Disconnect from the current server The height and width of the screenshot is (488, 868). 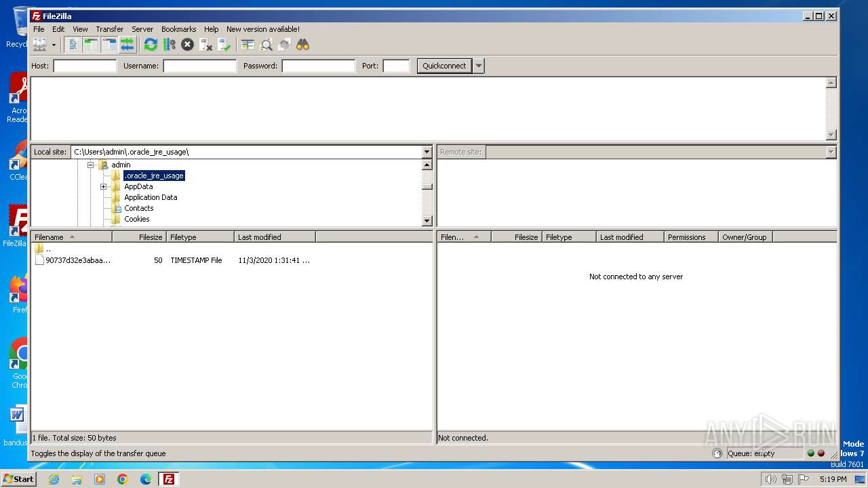(205, 45)
